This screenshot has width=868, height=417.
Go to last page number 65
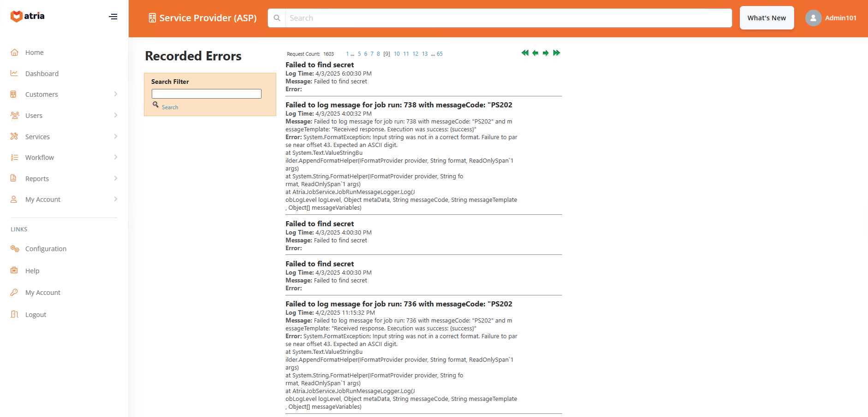coord(440,54)
